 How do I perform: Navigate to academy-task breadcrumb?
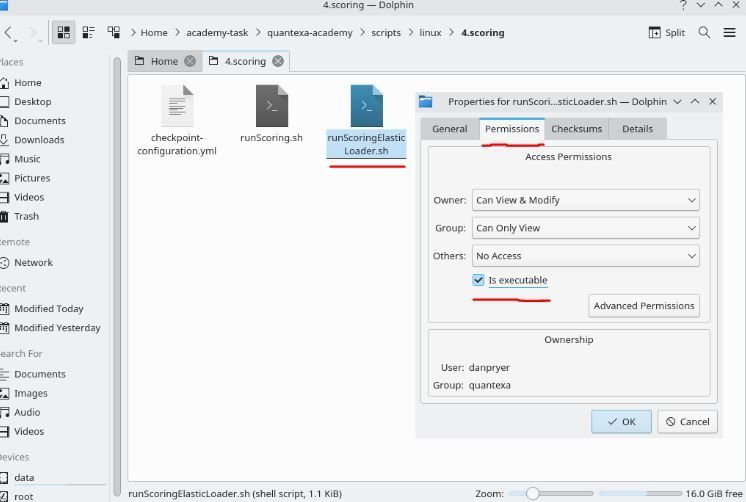pyautogui.click(x=217, y=32)
